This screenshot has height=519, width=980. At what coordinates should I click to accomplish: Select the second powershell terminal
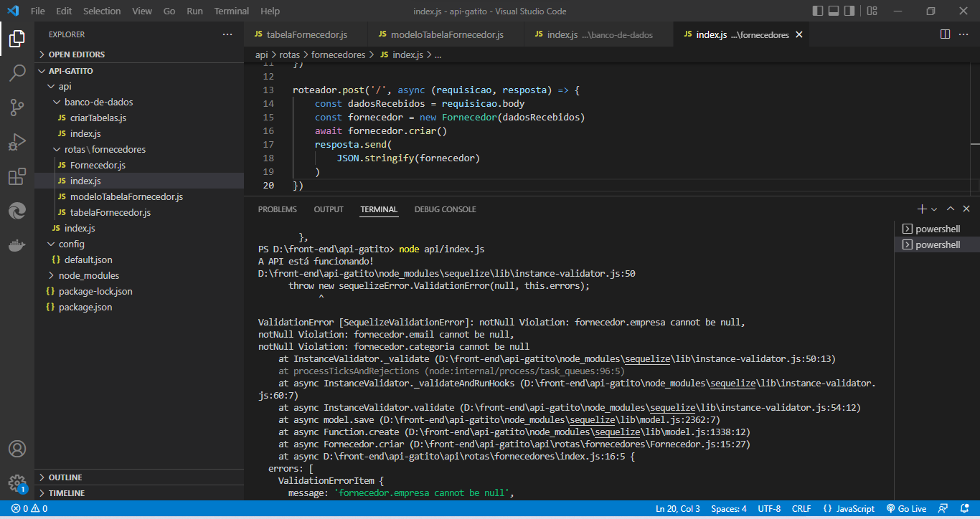point(937,244)
